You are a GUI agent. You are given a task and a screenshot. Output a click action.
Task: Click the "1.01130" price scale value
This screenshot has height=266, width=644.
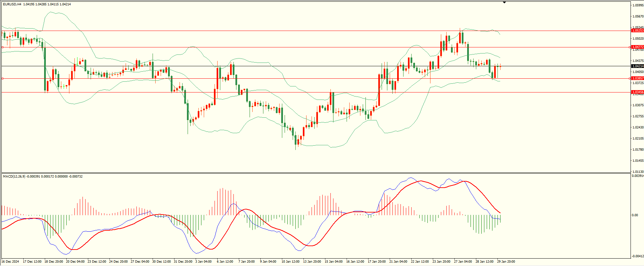click(638, 172)
